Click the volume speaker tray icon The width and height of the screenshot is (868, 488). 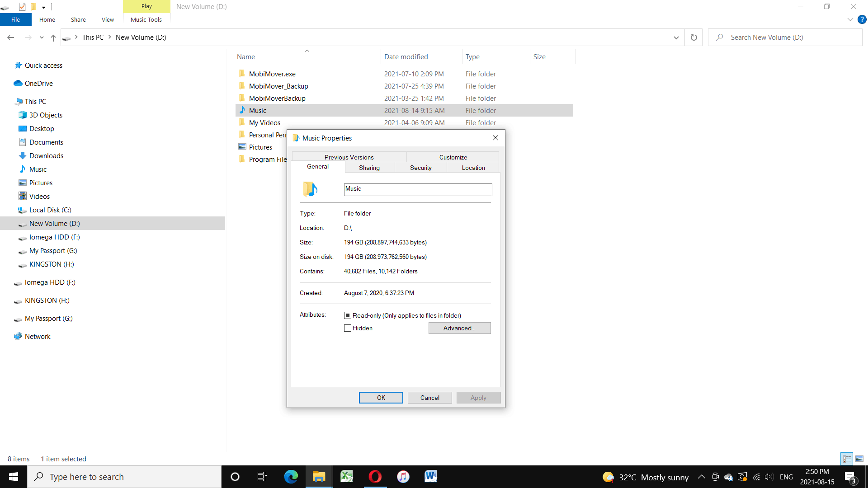pyautogui.click(x=769, y=477)
